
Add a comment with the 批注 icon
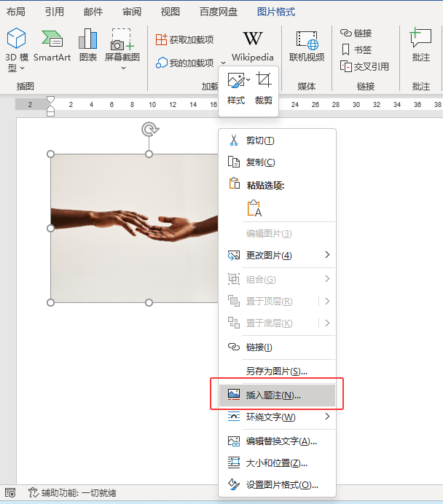click(x=420, y=45)
